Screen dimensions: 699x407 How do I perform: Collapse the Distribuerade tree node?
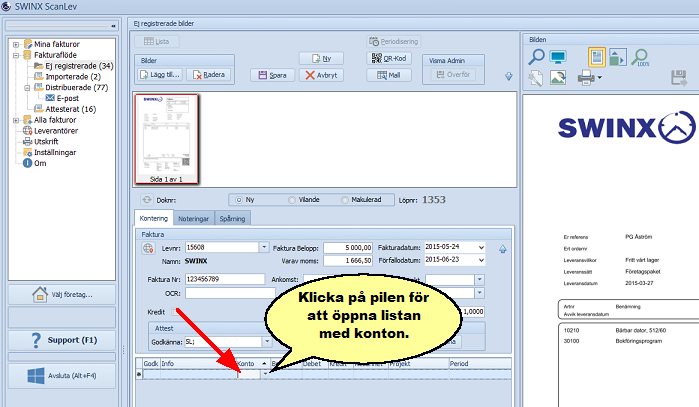(x=27, y=88)
